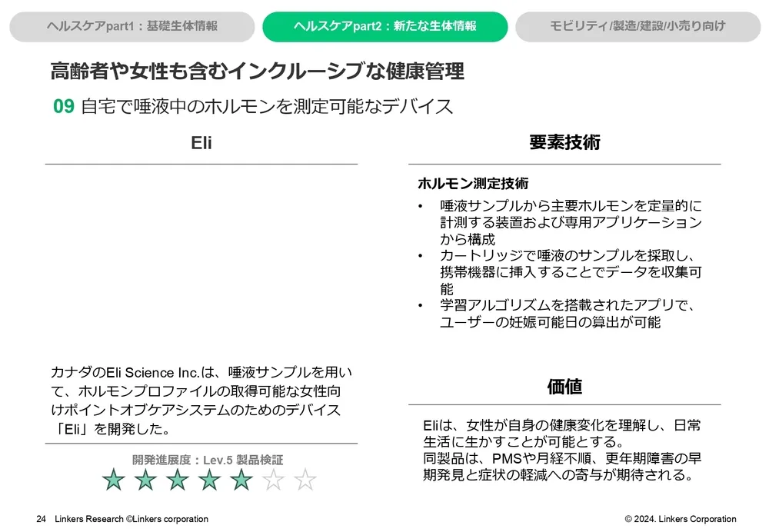This screenshot has width=769, height=532.
Task: Click the first empty outline star
Action: pos(274,480)
